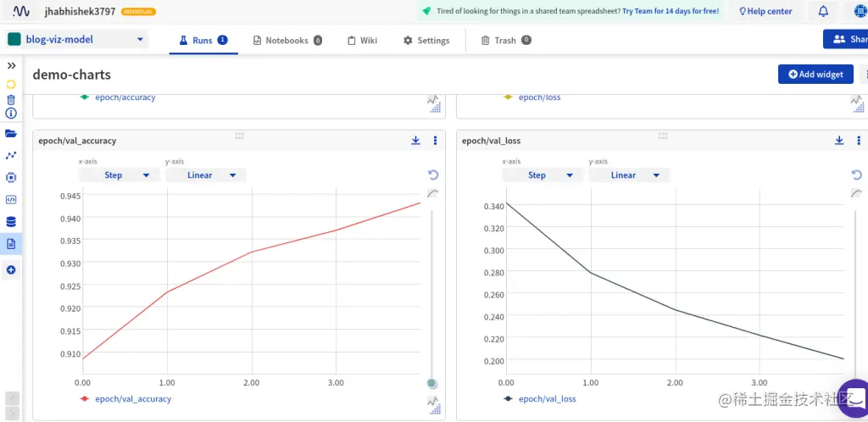Open the Settings tab
Viewport: 868px width, 422px height.
tap(426, 41)
